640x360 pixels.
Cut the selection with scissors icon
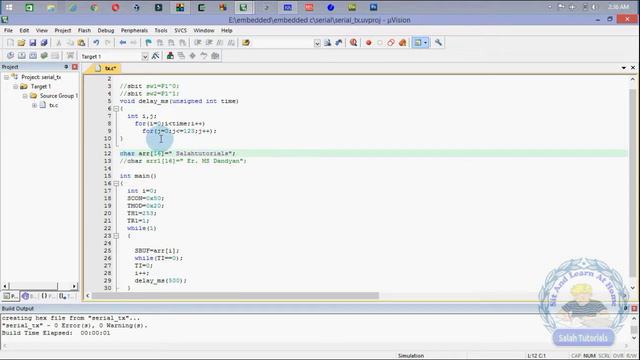tap(58, 43)
